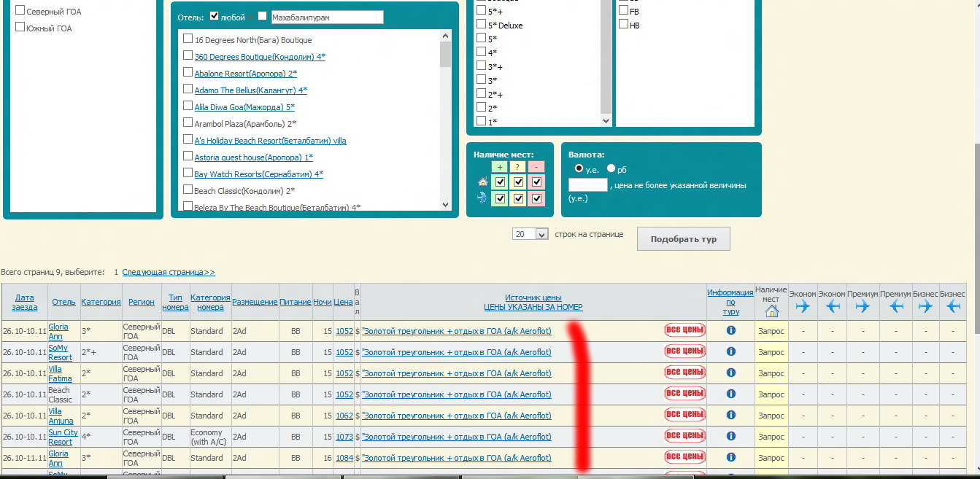Click house icon under Наличие мест column header
The width and height of the screenshot is (980, 479).
point(771,311)
